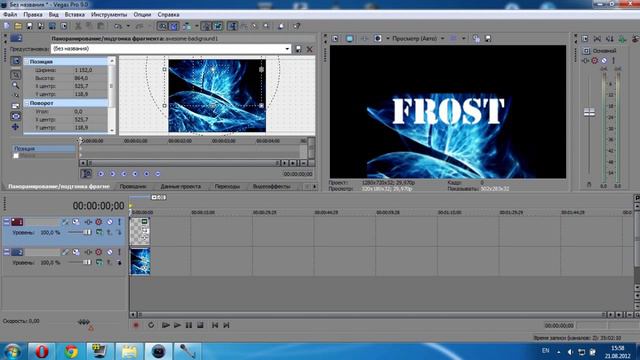Toggle Solo on video track 1

click(x=120, y=222)
